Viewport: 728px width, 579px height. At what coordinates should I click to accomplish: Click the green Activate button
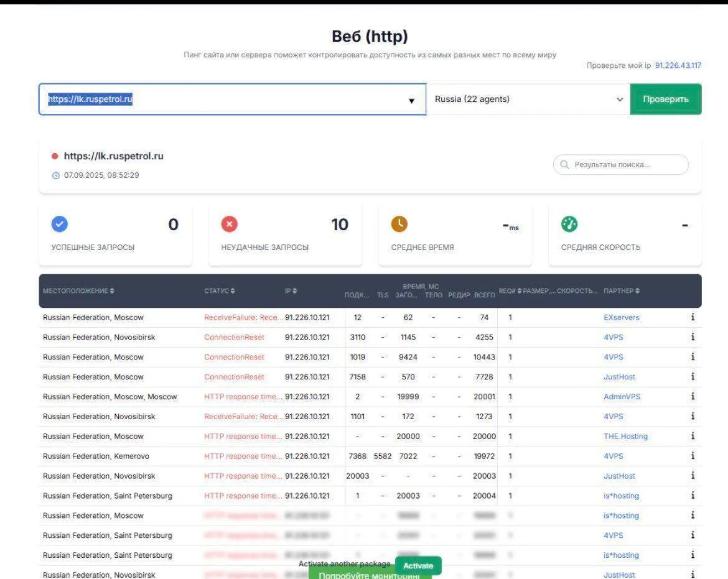point(418,565)
